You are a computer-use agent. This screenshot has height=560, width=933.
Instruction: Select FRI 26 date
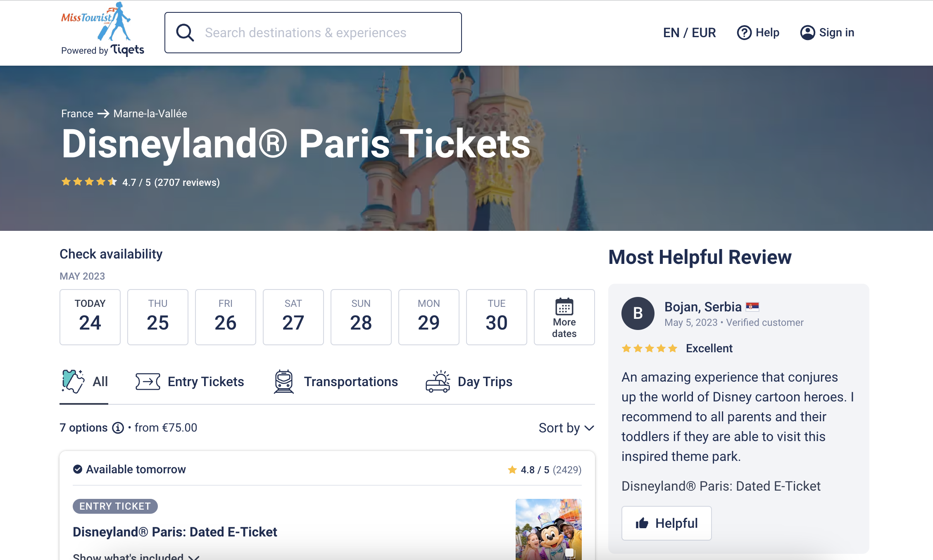pyautogui.click(x=226, y=317)
